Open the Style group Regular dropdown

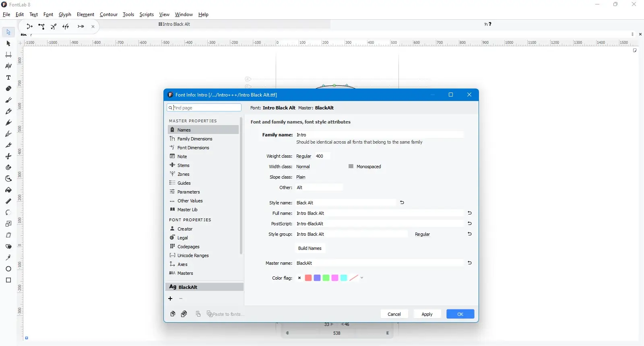coord(422,234)
